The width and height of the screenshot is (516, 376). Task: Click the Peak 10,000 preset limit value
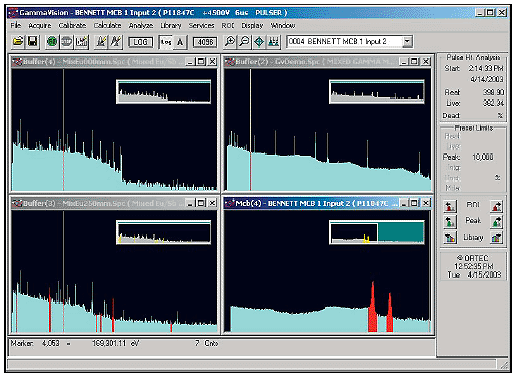[483, 157]
